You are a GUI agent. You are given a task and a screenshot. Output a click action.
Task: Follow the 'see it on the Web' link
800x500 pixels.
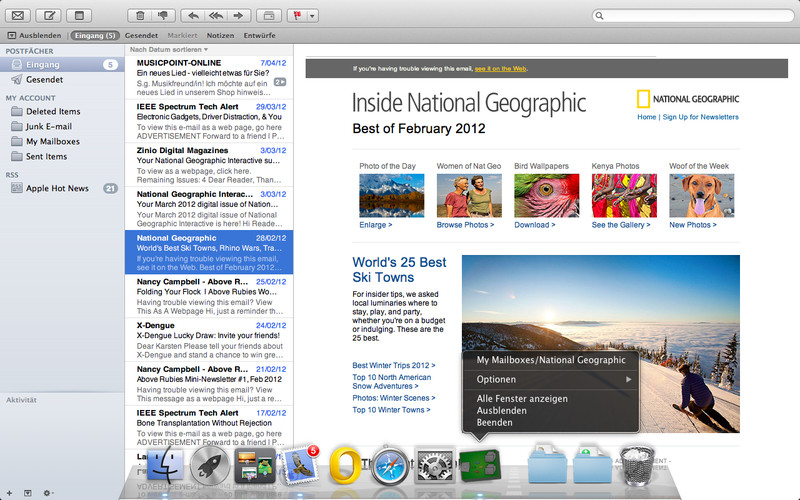[x=501, y=68]
